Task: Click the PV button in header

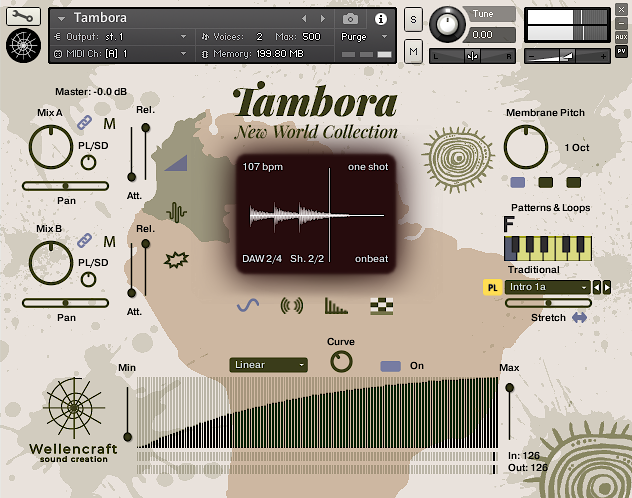Action: coord(621,51)
